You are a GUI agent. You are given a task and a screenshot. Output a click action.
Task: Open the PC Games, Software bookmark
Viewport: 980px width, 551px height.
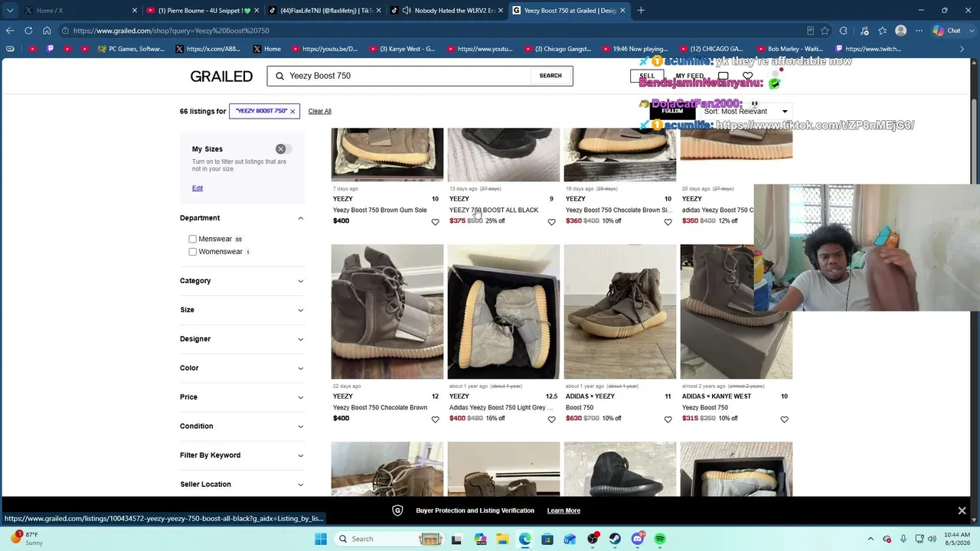point(131,49)
